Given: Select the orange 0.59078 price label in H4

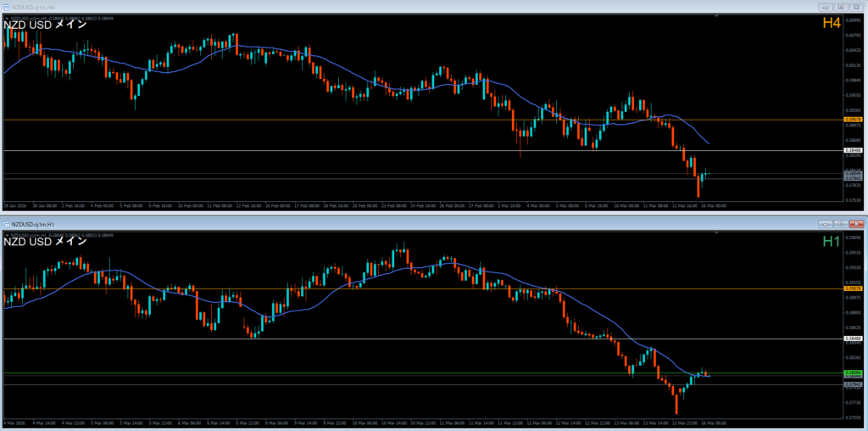Looking at the screenshot, I should click(x=854, y=120).
